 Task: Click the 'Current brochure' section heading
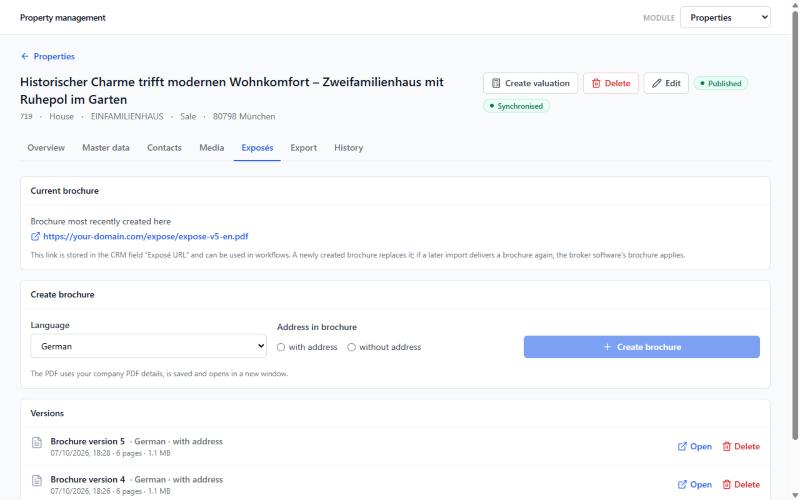tap(64, 191)
